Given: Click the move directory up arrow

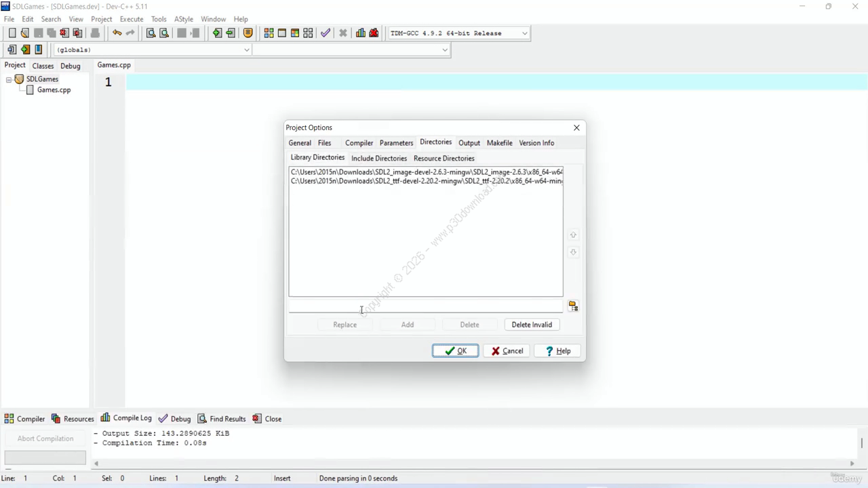Looking at the screenshot, I should pos(573,235).
